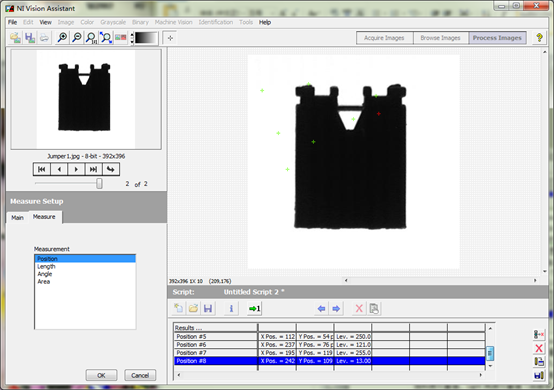Screen dimensions: 554x390
Task: Click the red X delete all results icon
Action: click(539, 348)
